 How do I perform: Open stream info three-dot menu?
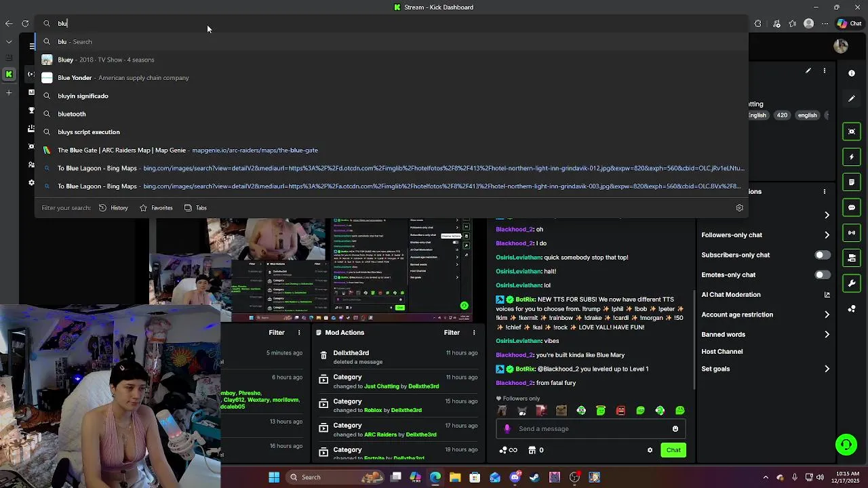(x=825, y=70)
